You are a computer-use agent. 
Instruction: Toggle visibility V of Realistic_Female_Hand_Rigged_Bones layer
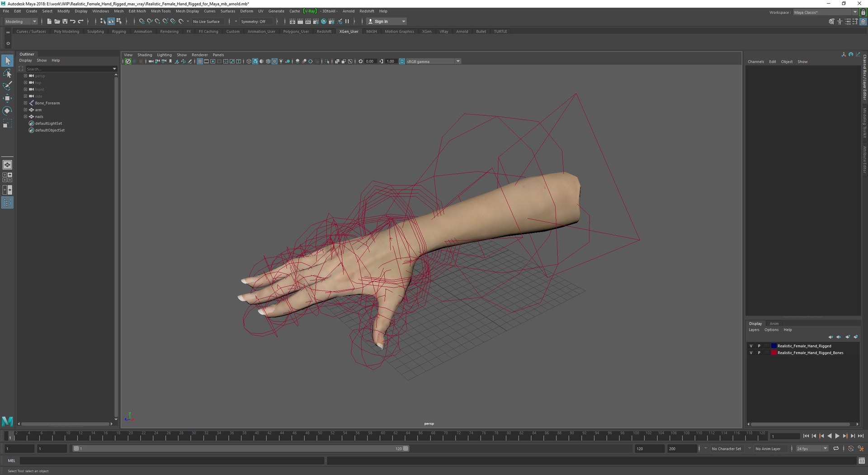click(x=751, y=353)
